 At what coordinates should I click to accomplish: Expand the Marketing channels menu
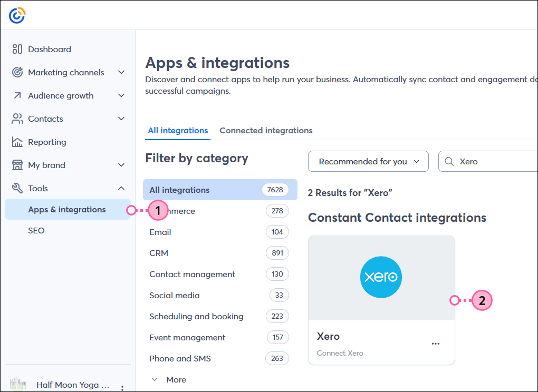tap(121, 72)
